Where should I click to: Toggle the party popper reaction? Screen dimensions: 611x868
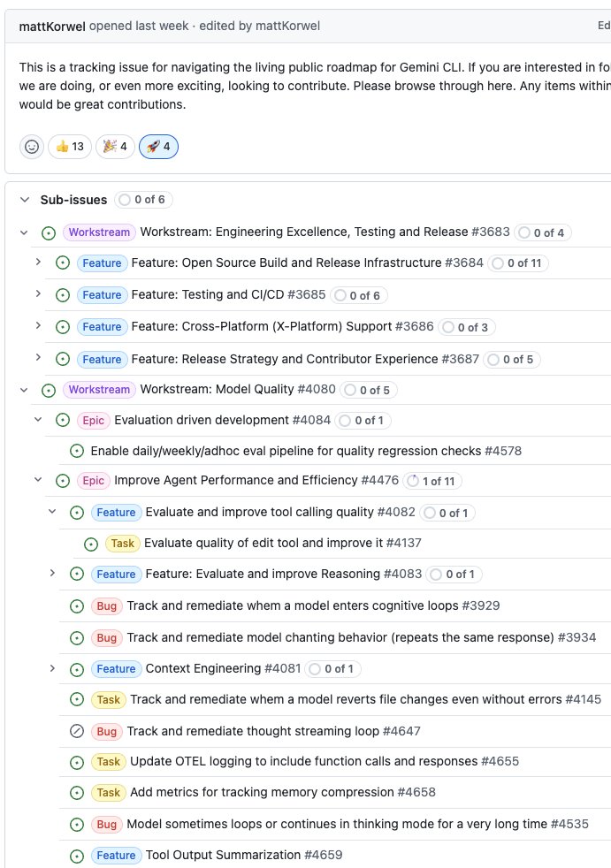tap(115, 147)
